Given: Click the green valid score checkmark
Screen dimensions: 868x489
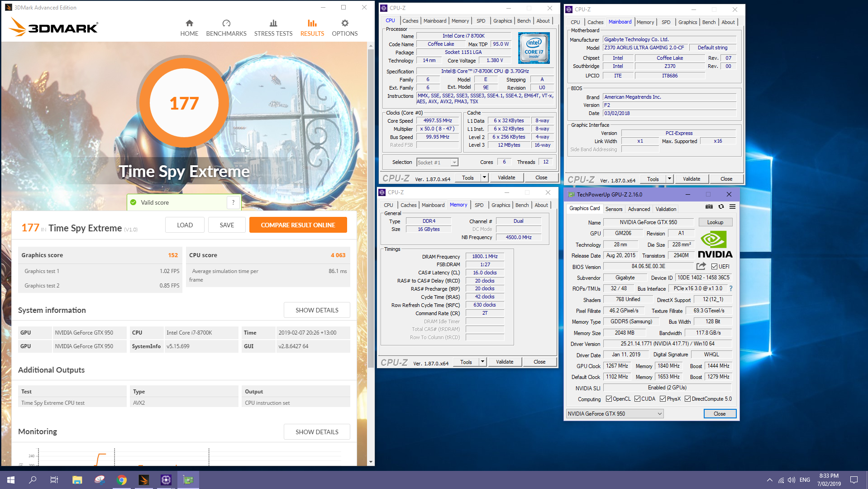Looking at the screenshot, I should (134, 202).
